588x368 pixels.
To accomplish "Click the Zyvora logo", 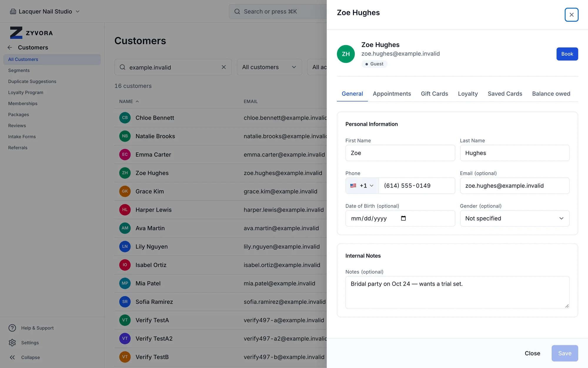I will point(31,33).
